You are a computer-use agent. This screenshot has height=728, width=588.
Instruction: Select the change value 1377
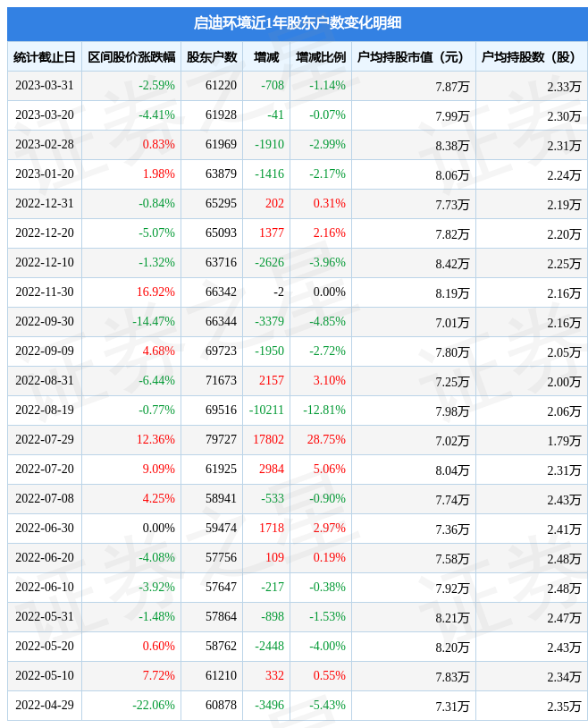click(272, 233)
